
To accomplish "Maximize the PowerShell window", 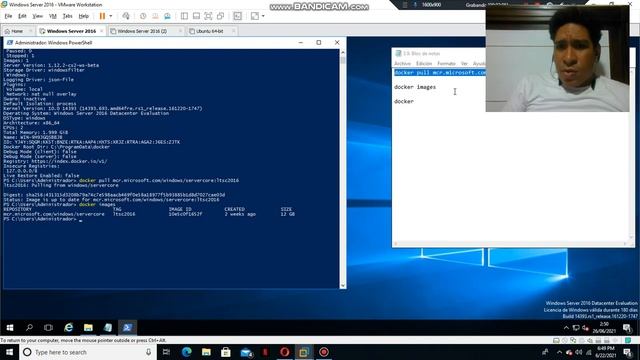I will coord(319,42).
